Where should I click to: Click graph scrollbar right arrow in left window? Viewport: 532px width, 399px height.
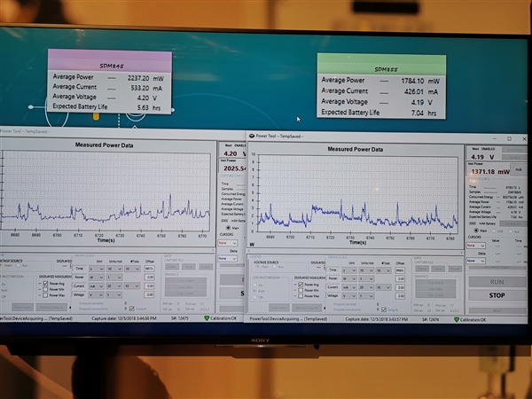[x=213, y=250]
